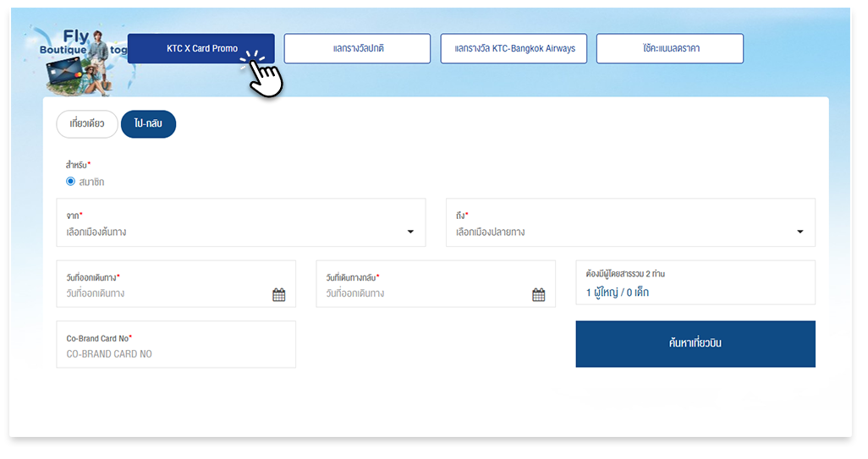The width and height of the screenshot is (868, 459).
Task: Choose the ไป-กลับ round-trip option
Action: pyautogui.click(x=148, y=124)
